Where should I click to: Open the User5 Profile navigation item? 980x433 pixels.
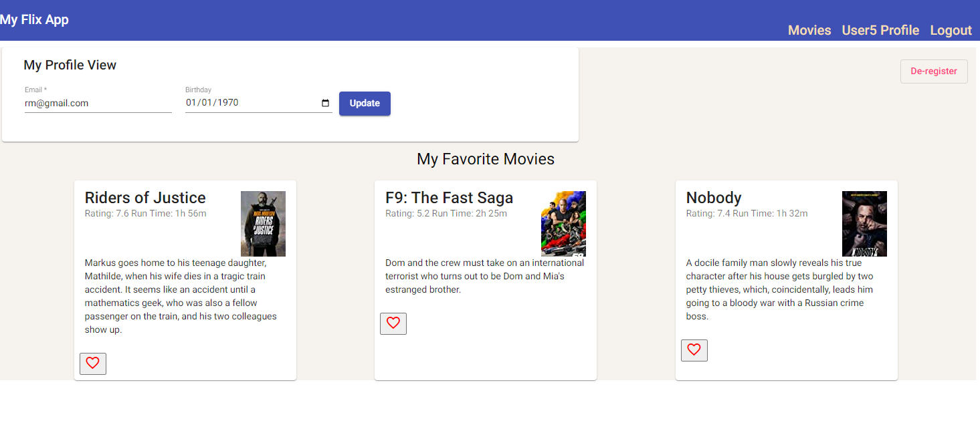coord(880,29)
